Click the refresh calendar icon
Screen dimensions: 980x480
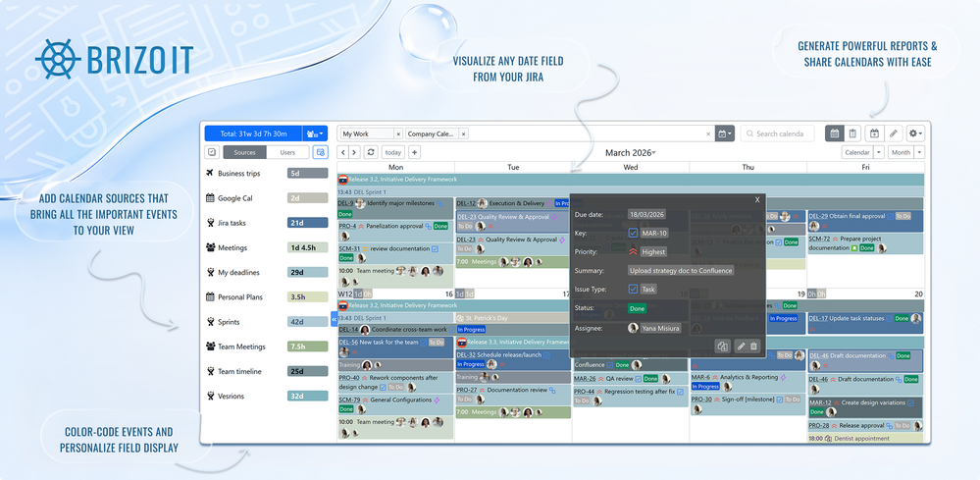tap(371, 152)
